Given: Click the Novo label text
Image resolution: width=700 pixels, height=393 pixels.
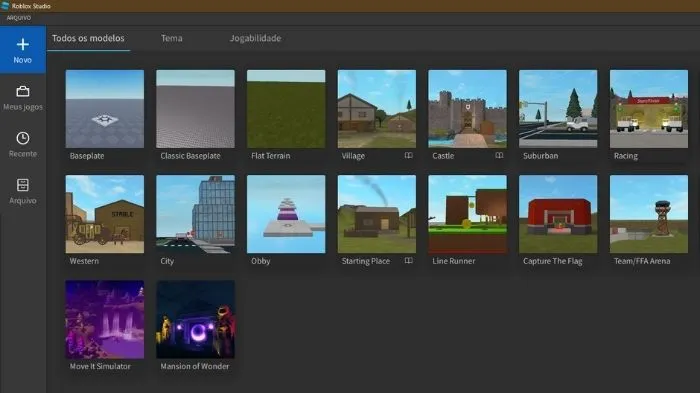Looking at the screenshot, I should (22, 60).
